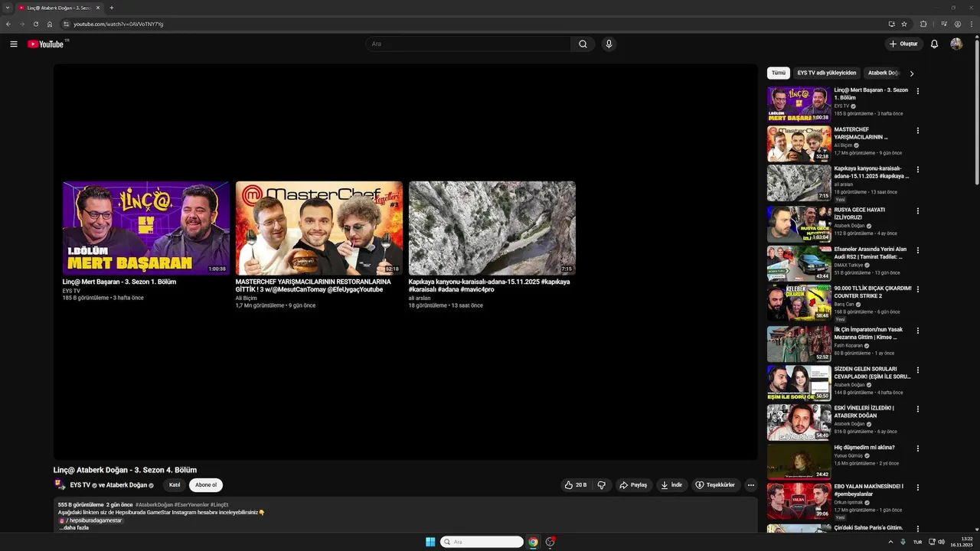
Task: Click the YouTube search field
Action: coord(468,44)
